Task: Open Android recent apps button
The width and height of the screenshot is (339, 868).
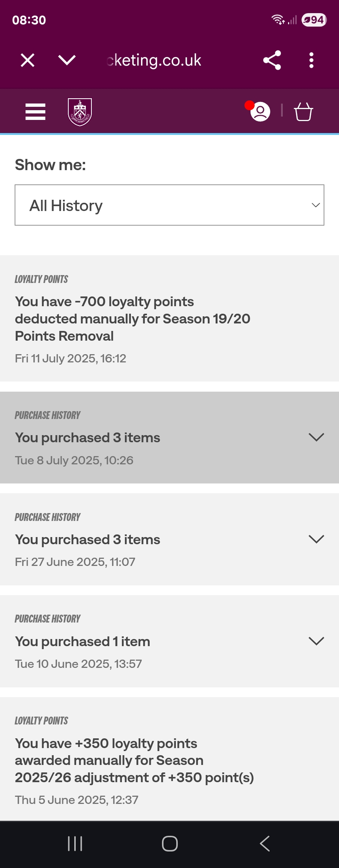Action: pos(75,844)
